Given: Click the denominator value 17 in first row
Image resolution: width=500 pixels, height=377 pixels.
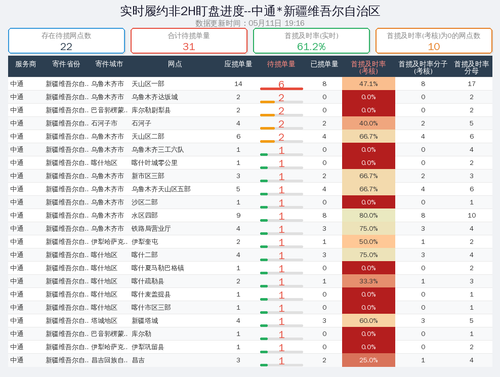Looking at the screenshot, I should 471,84.
